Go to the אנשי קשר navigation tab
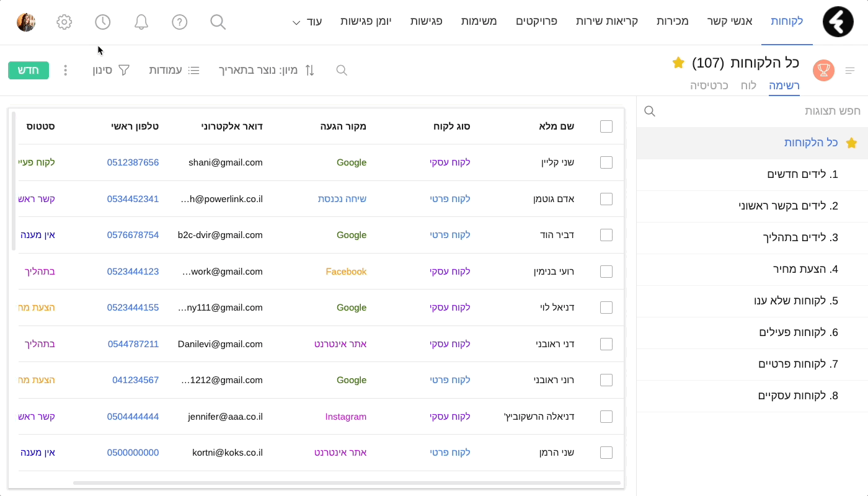868x496 pixels. (730, 21)
